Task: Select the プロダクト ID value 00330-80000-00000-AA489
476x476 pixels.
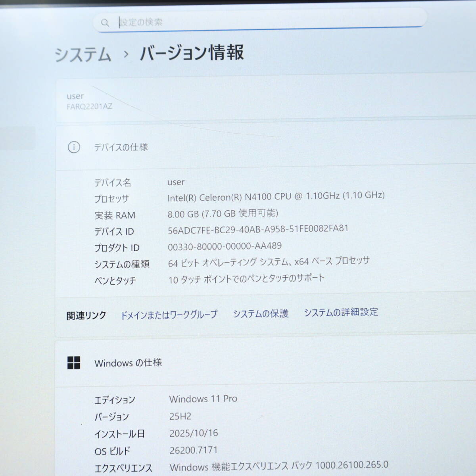Action: pos(225,246)
